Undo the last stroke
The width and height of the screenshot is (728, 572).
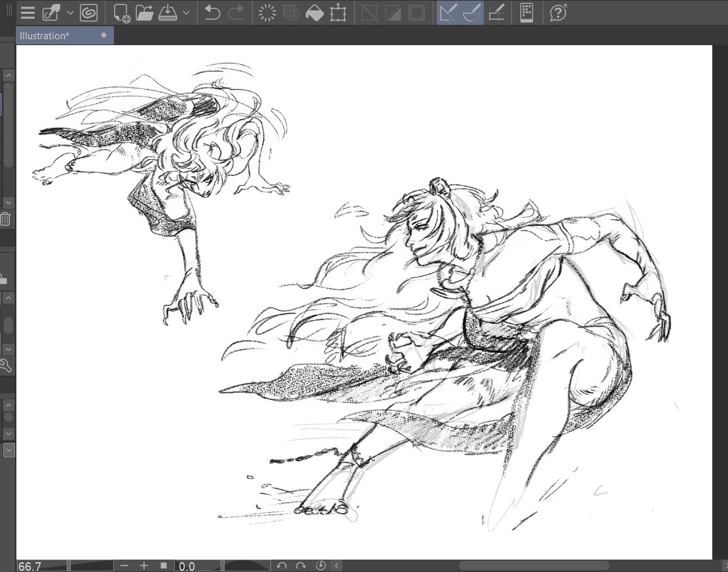[212, 12]
